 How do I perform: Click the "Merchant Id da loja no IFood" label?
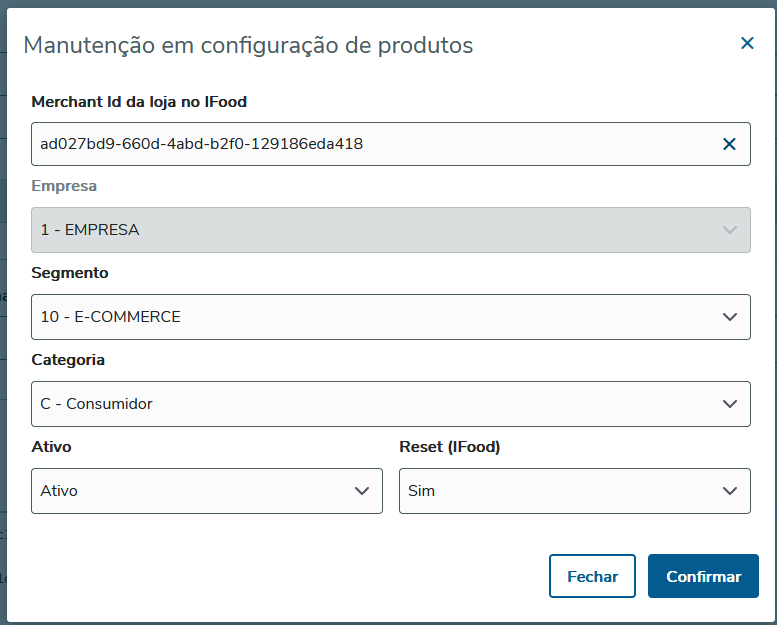[139, 101]
